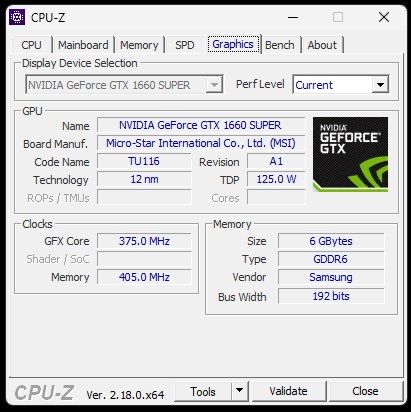Close the CPU-Z window with X
411x412 pixels.
tap(384, 17)
